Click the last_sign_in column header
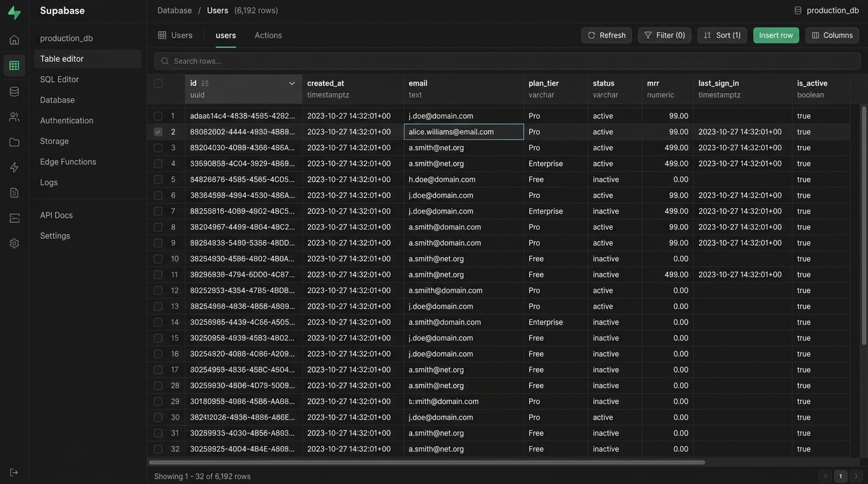 pyautogui.click(x=742, y=89)
